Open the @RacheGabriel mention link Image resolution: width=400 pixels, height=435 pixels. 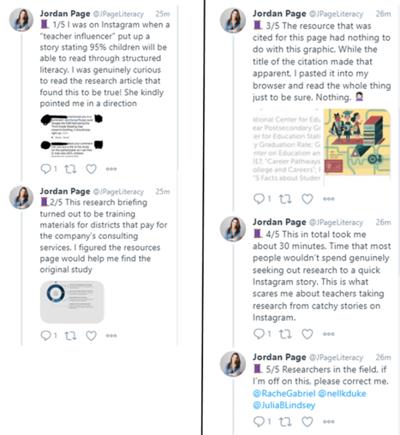(284, 393)
